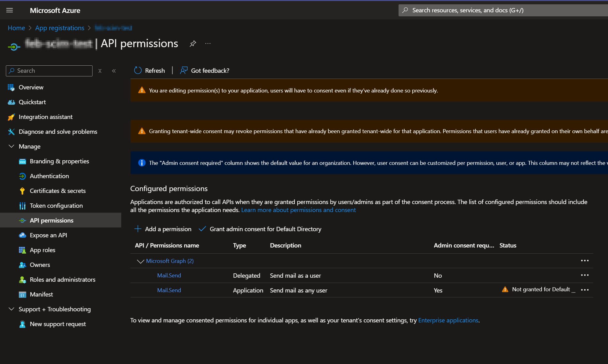Image resolution: width=608 pixels, height=364 pixels.
Task: Click 'Send mail as a user' description
Action: coord(295,276)
